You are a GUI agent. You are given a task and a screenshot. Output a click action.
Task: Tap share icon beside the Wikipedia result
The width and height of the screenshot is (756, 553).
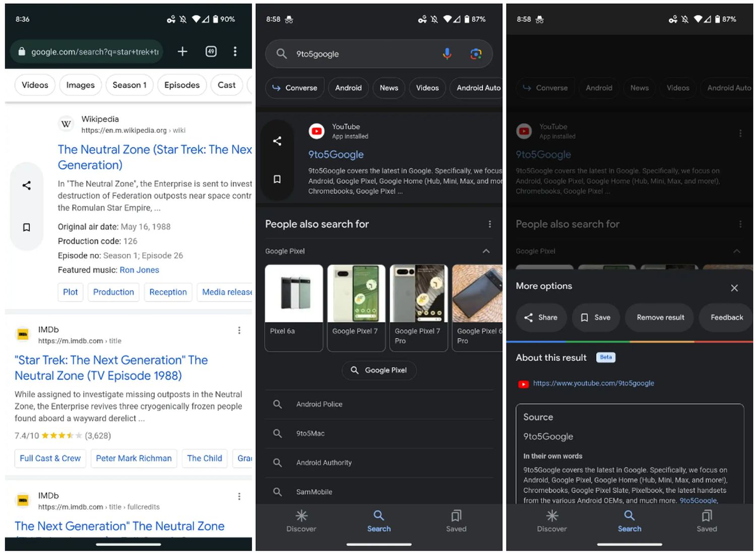point(27,185)
